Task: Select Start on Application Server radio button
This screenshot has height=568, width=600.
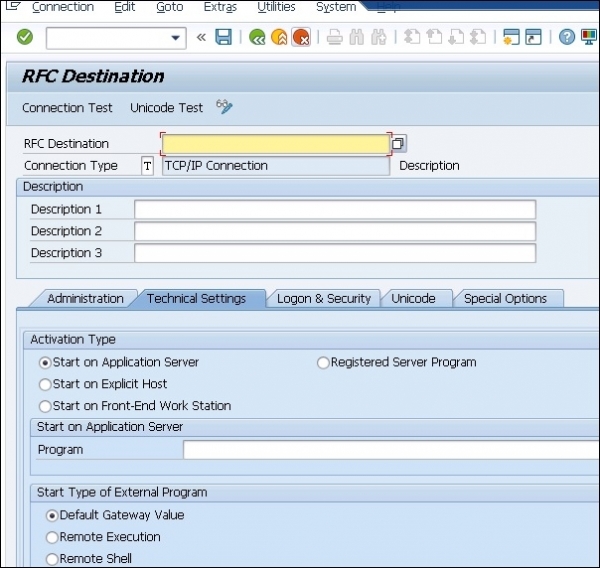Action: pos(45,362)
